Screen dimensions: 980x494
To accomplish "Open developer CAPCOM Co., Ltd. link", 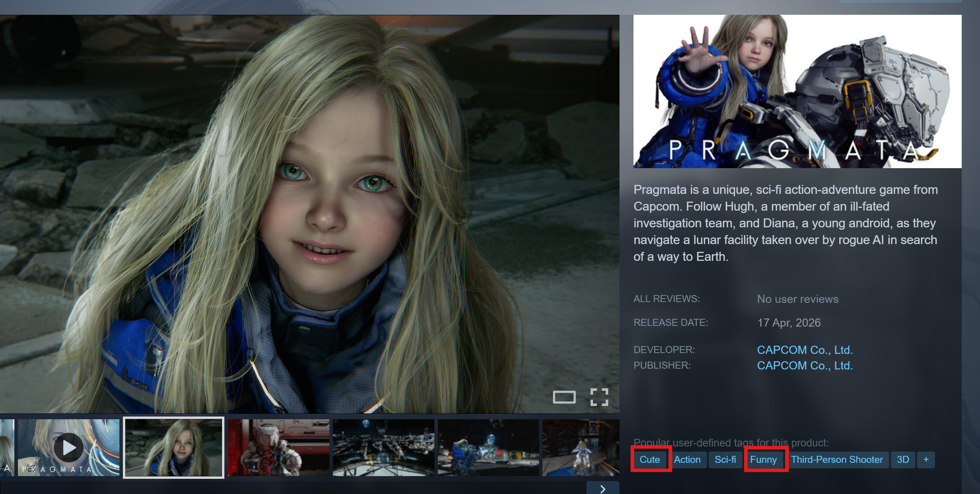I will (x=805, y=350).
